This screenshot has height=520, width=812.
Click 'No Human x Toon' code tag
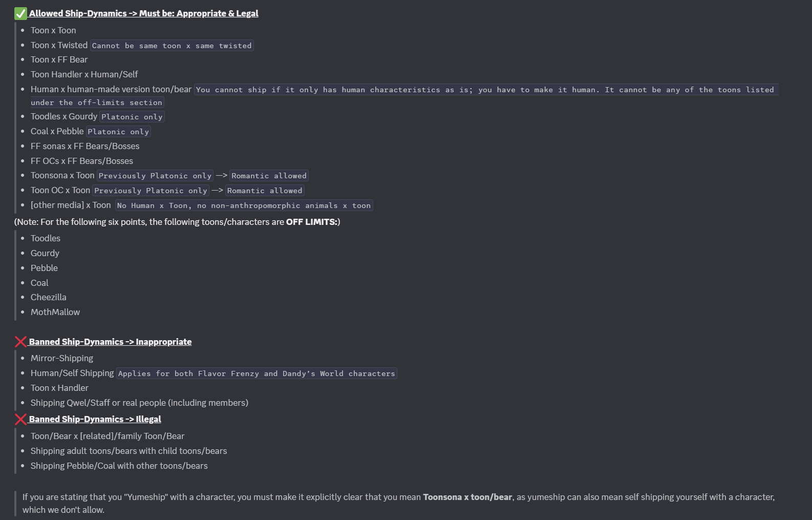[244, 205]
